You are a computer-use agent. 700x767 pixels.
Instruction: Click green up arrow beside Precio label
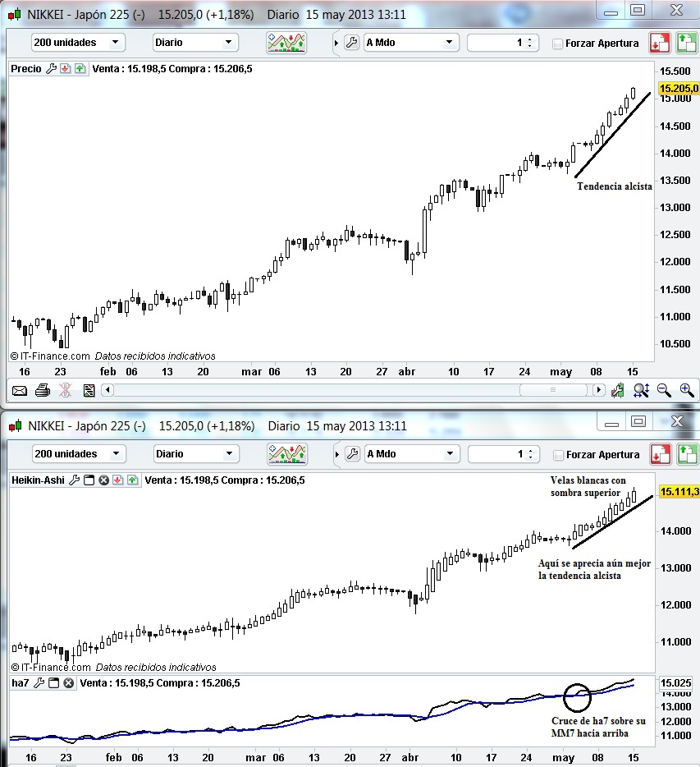(x=80, y=68)
